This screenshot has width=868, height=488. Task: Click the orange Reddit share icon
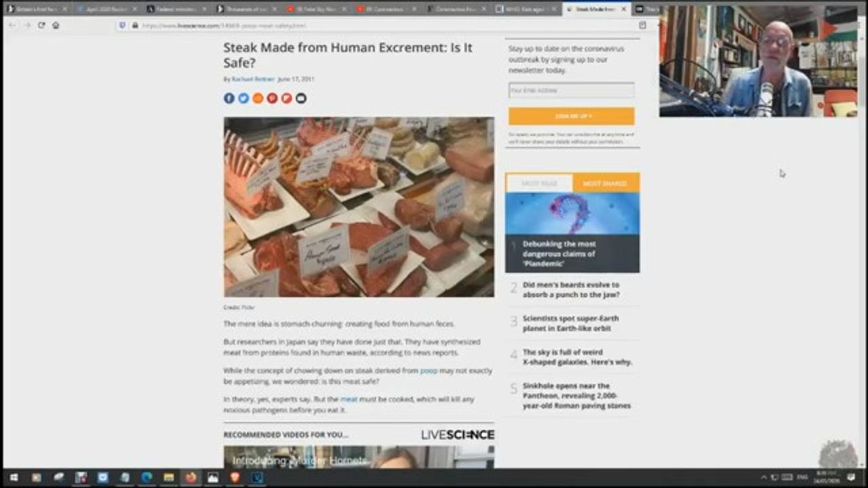pyautogui.click(x=258, y=98)
